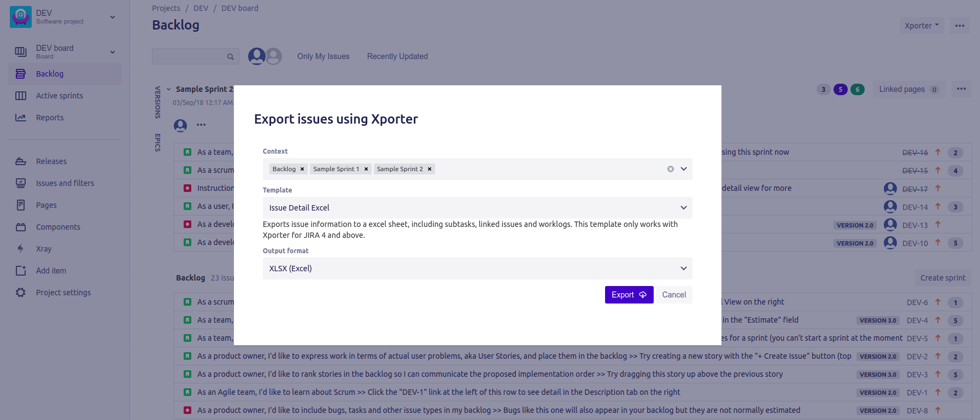Open the Output format dropdown

477,269
